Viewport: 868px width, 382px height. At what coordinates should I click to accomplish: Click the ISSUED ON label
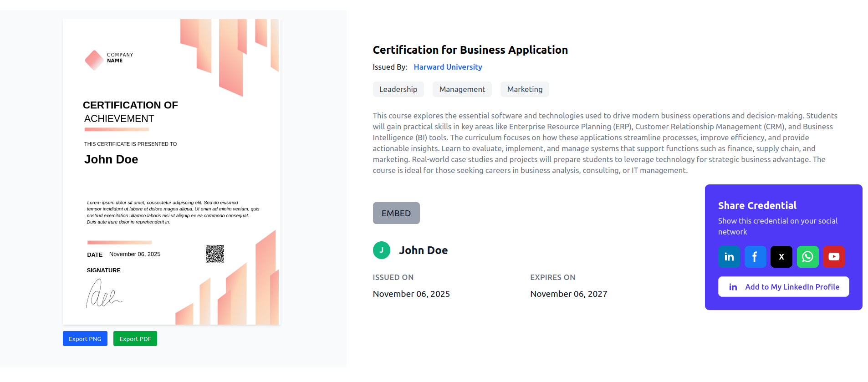click(393, 277)
